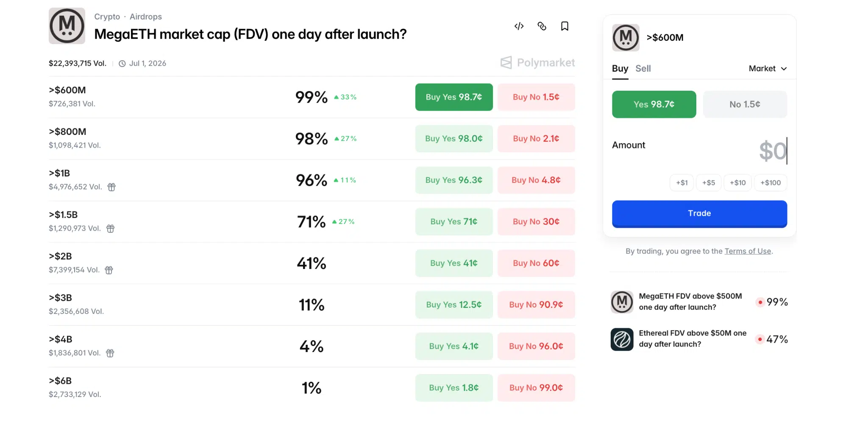Add $5 to the amount
Viewport: 868px width, 425px height.
coord(708,183)
